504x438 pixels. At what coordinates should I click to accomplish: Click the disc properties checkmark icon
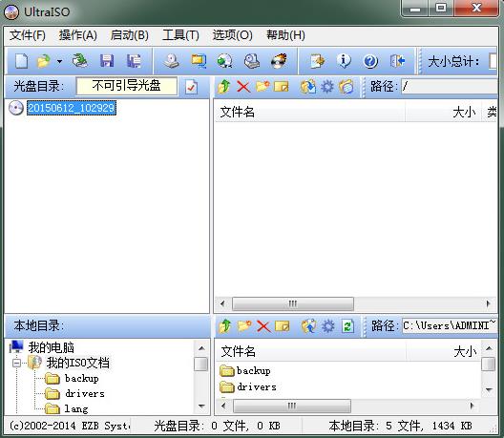pyautogui.click(x=191, y=87)
